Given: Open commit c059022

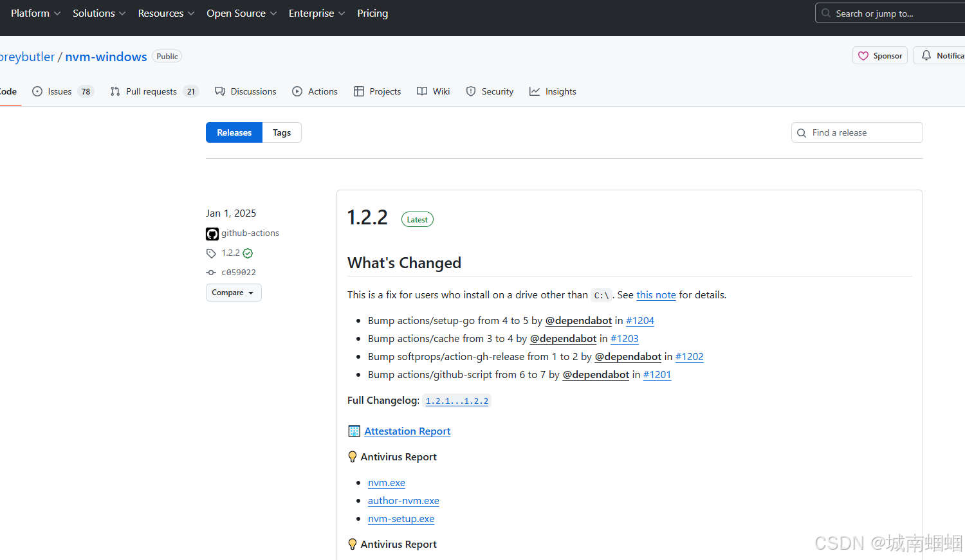Looking at the screenshot, I should [239, 273].
